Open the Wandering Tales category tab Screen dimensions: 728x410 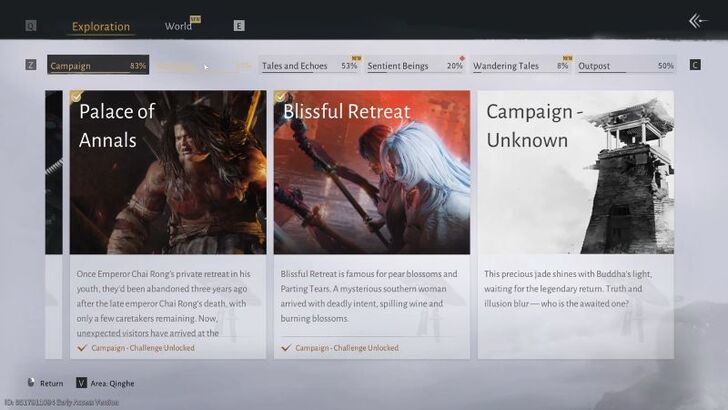[x=521, y=65]
